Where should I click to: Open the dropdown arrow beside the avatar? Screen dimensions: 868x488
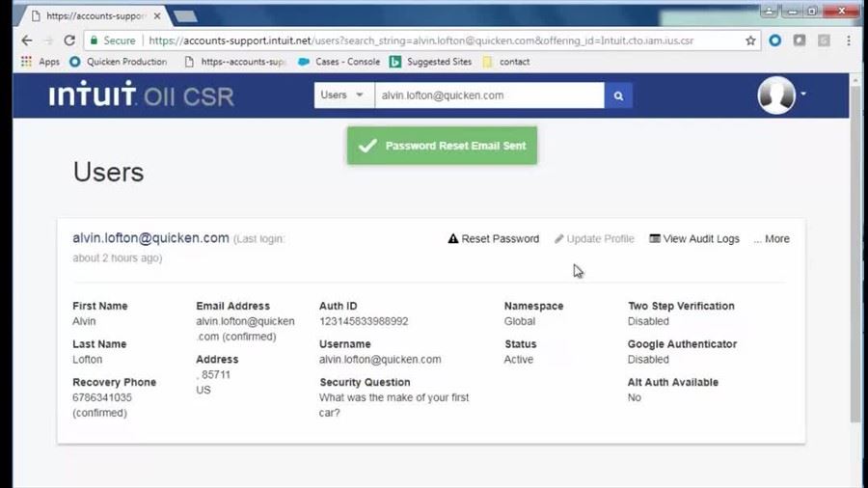click(x=803, y=95)
